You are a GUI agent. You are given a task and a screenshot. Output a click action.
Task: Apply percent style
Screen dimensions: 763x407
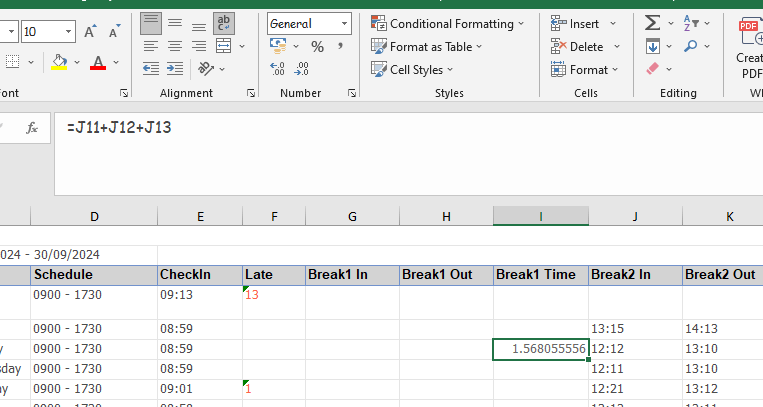[x=317, y=47]
